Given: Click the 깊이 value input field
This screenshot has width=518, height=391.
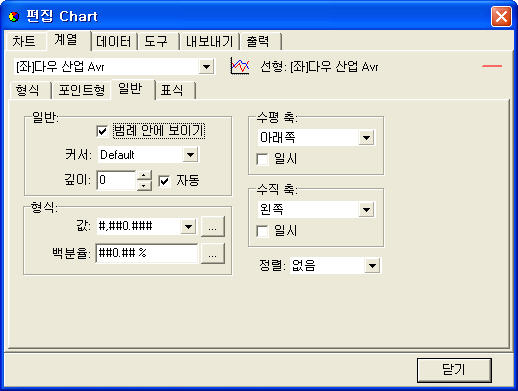Looking at the screenshot, I should click(117, 180).
